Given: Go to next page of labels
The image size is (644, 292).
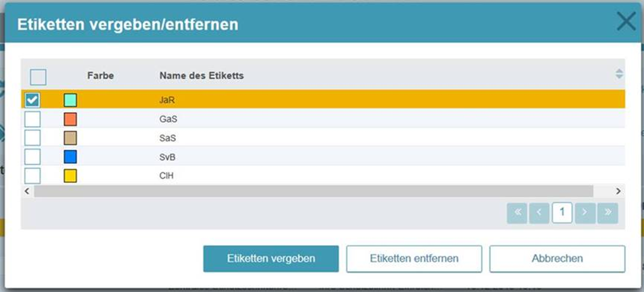Looking at the screenshot, I should tap(585, 213).
